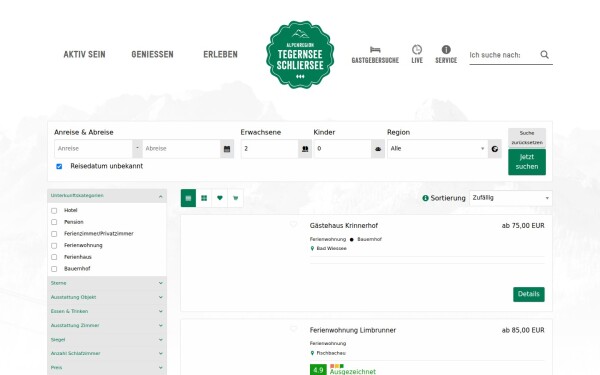Expand the Sterne filter section
This screenshot has width=600, height=375.
(x=107, y=283)
